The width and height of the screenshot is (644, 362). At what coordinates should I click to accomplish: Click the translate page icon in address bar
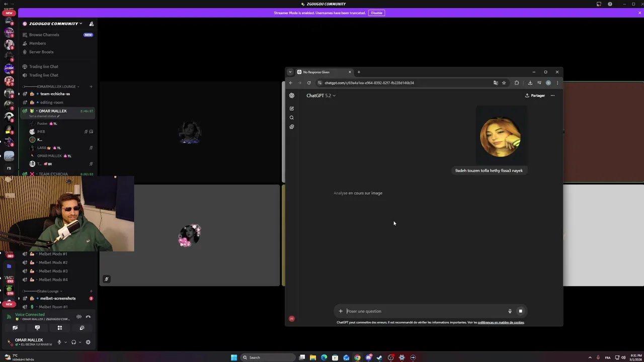pos(496,83)
